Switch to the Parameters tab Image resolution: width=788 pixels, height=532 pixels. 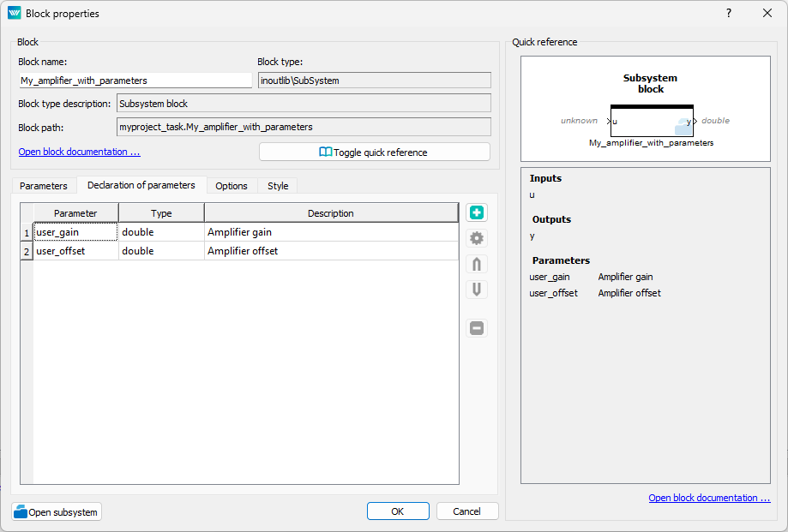click(x=44, y=186)
